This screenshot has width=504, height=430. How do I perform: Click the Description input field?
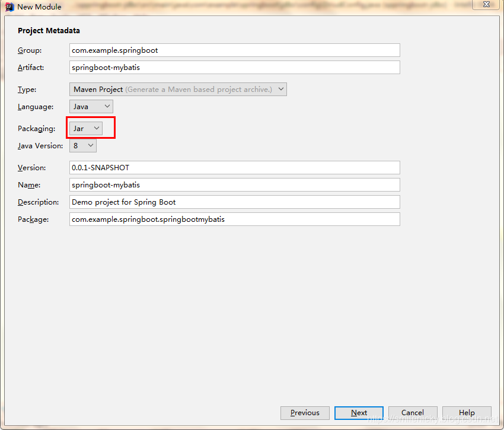click(x=235, y=202)
